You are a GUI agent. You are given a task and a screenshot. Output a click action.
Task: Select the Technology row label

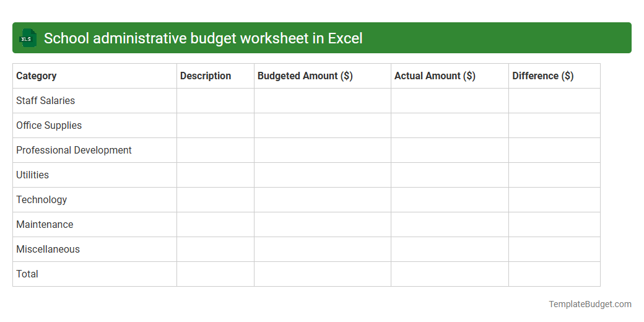41,199
